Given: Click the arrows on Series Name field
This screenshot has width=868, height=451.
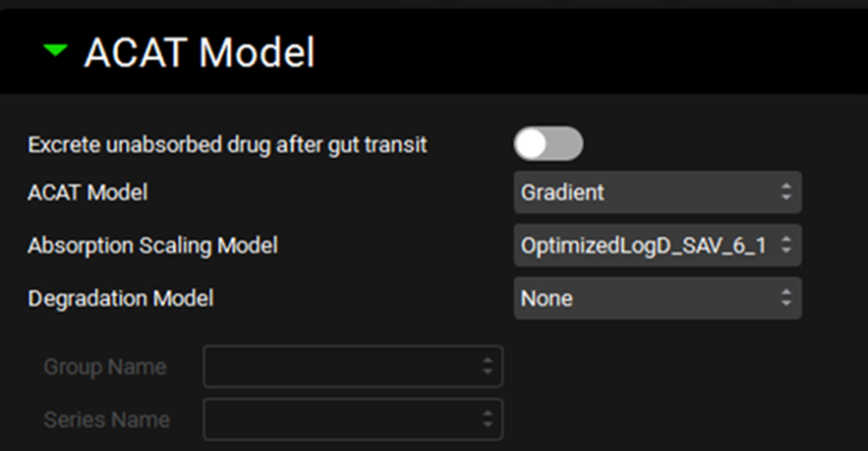Looking at the screenshot, I should point(488,420).
